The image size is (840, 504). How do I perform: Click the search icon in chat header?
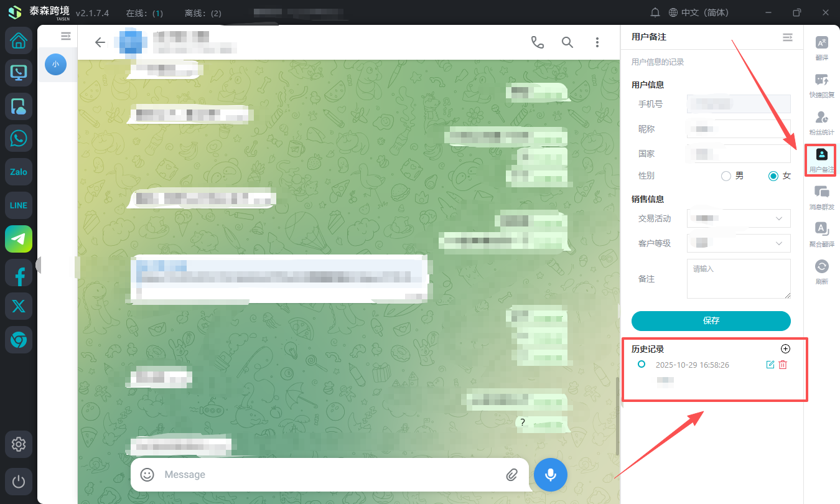pos(567,42)
